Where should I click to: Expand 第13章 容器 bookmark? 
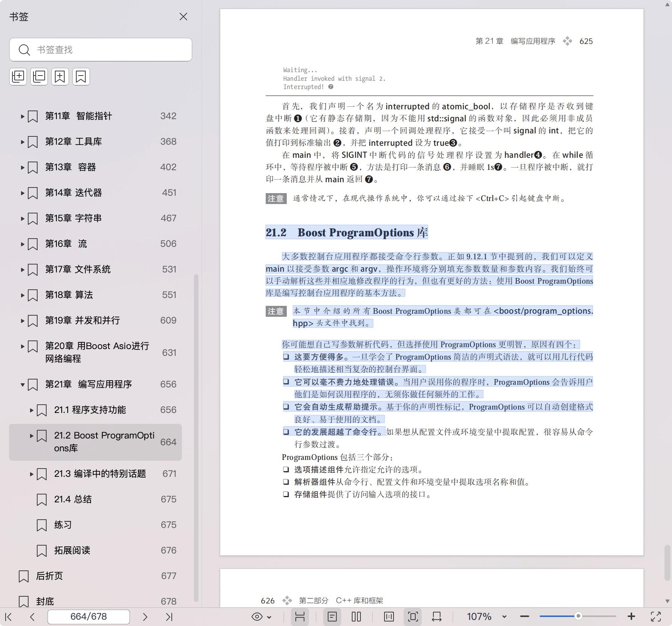point(22,168)
